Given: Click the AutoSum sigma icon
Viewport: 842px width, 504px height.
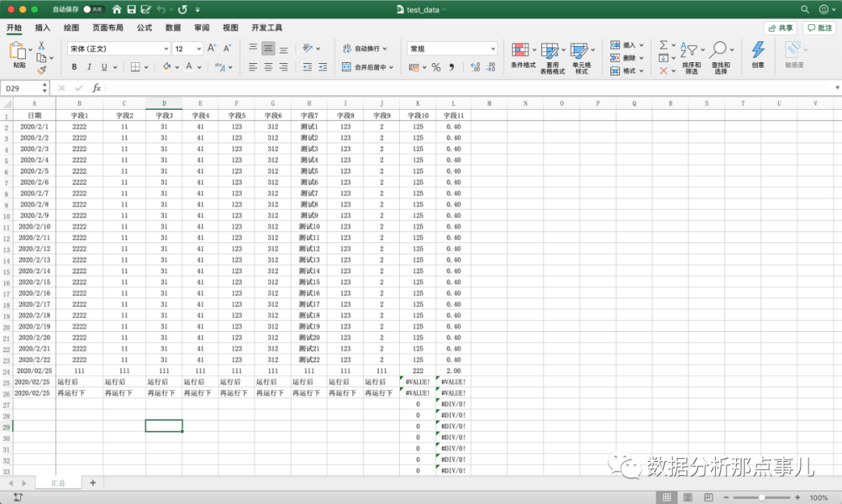Looking at the screenshot, I should 663,45.
